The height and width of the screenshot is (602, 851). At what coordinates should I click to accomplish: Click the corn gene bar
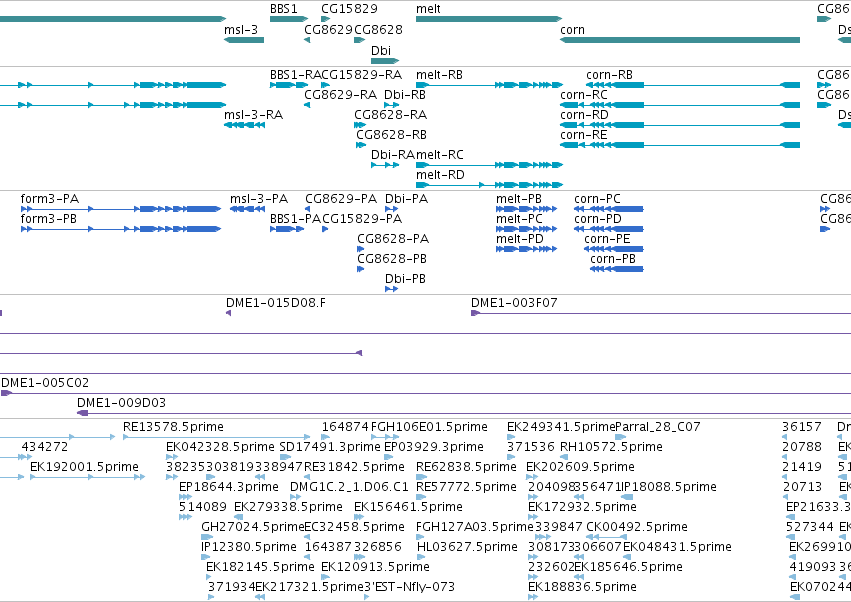point(680,40)
